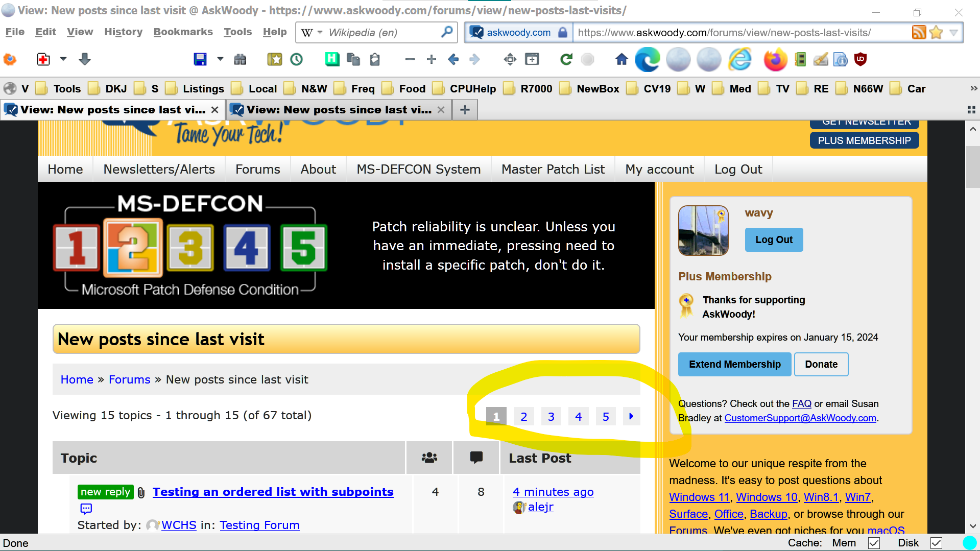
Task: Click the uBlock Origin shield icon
Action: (861, 59)
